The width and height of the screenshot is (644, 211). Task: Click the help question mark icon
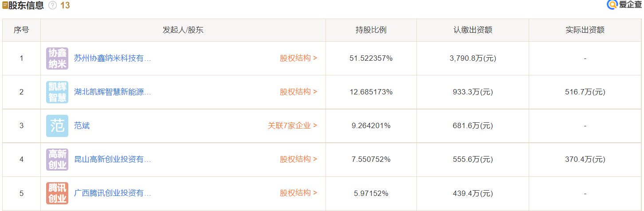pos(52,6)
